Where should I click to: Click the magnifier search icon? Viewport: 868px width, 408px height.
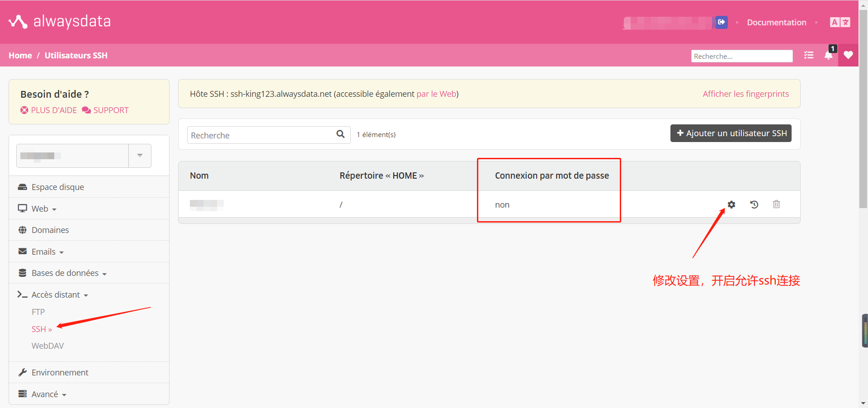coord(340,134)
